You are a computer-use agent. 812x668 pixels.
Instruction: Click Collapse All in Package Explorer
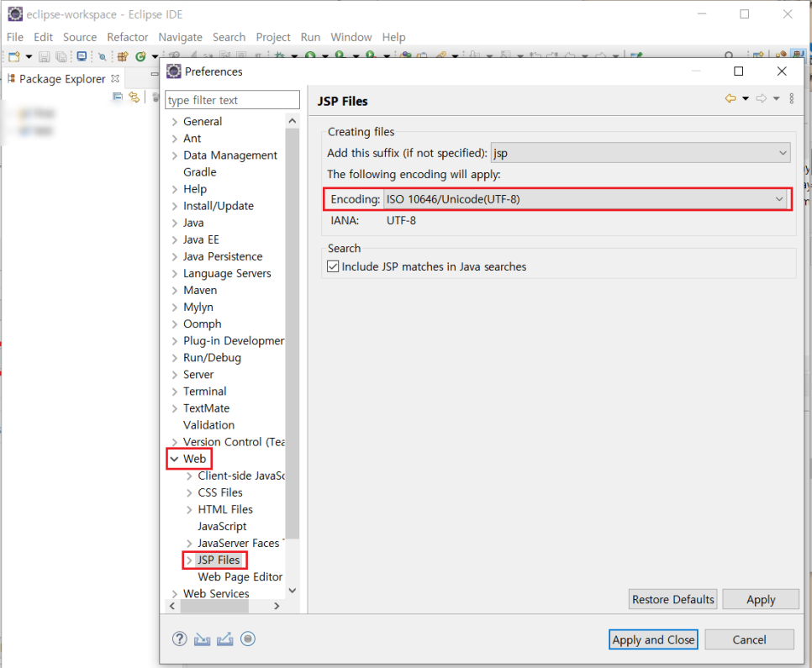(118, 97)
